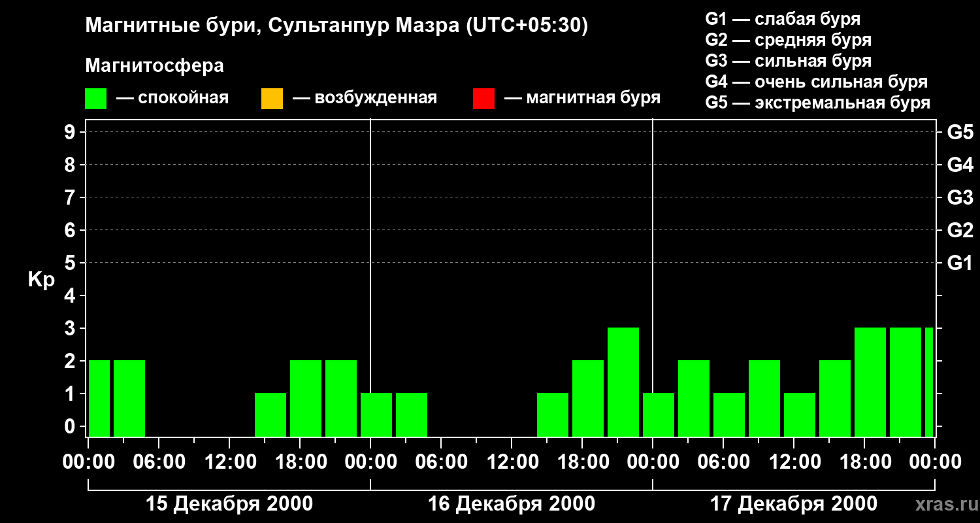Click the 18:00 time label under 17 December

[x=864, y=462]
